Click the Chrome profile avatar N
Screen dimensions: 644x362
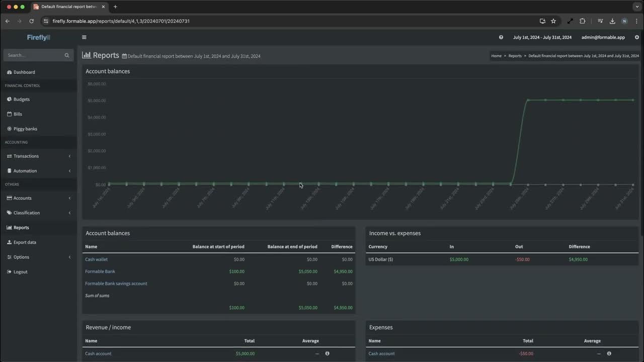(x=624, y=21)
